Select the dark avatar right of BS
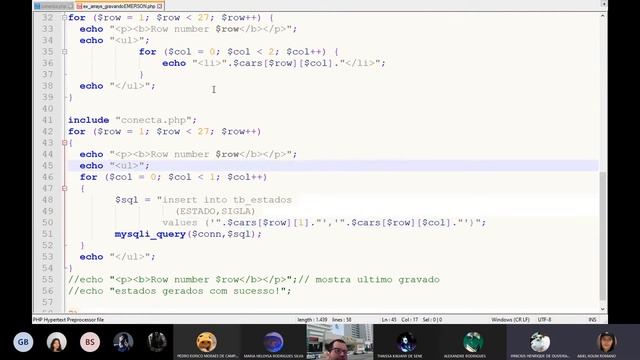The height and width of the screenshot is (360, 640). click(x=123, y=342)
